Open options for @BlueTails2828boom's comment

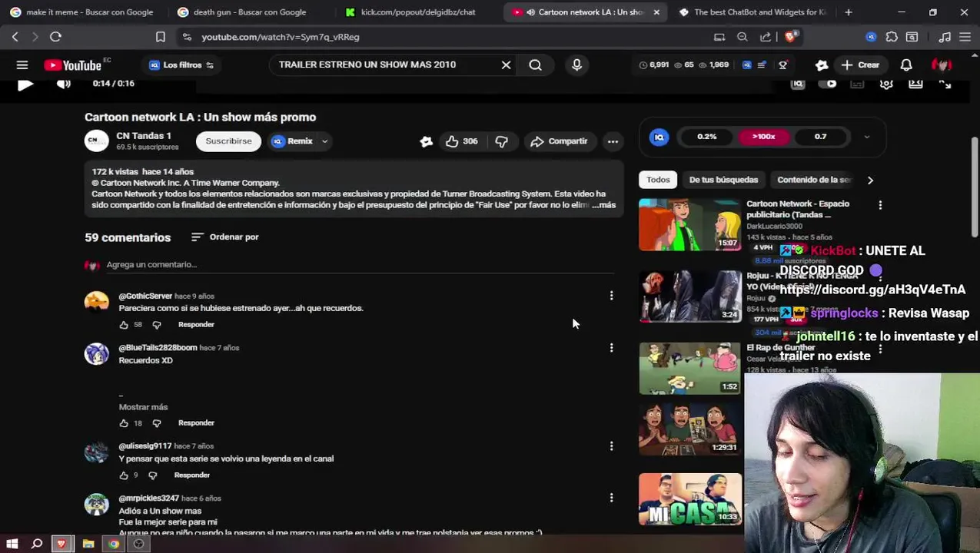click(x=611, y=348)
